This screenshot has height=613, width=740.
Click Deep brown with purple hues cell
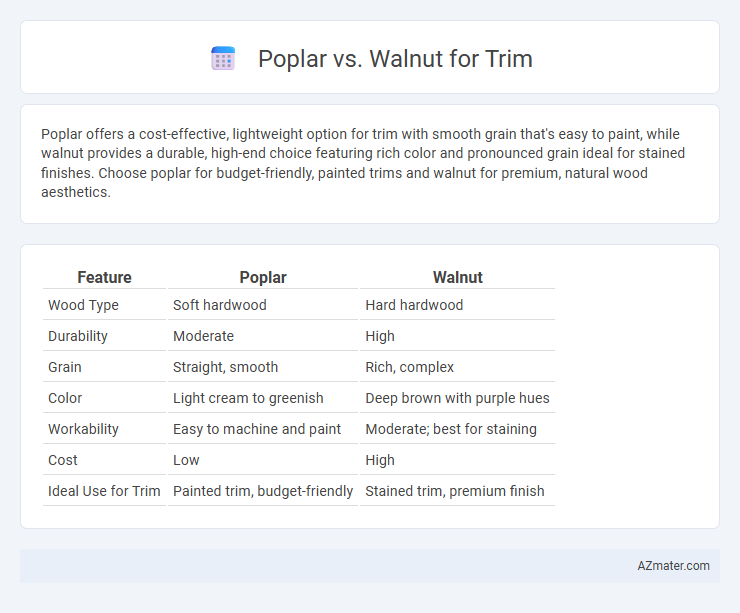457,398
